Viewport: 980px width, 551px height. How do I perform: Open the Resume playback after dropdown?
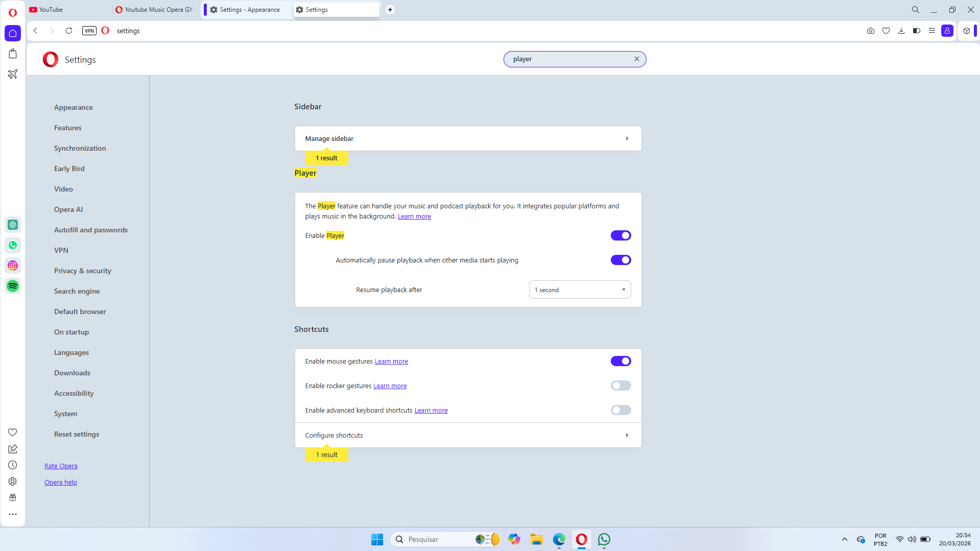[x=580, y=290]
